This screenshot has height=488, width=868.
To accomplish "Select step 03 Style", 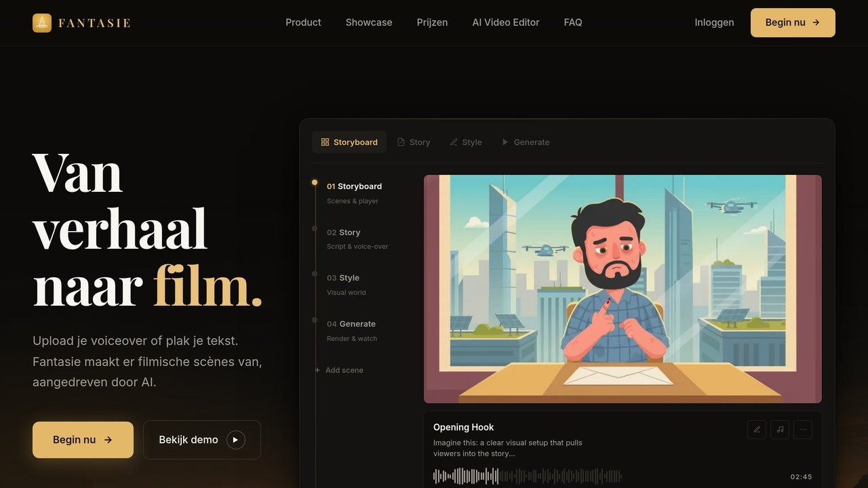I will 343,278.
